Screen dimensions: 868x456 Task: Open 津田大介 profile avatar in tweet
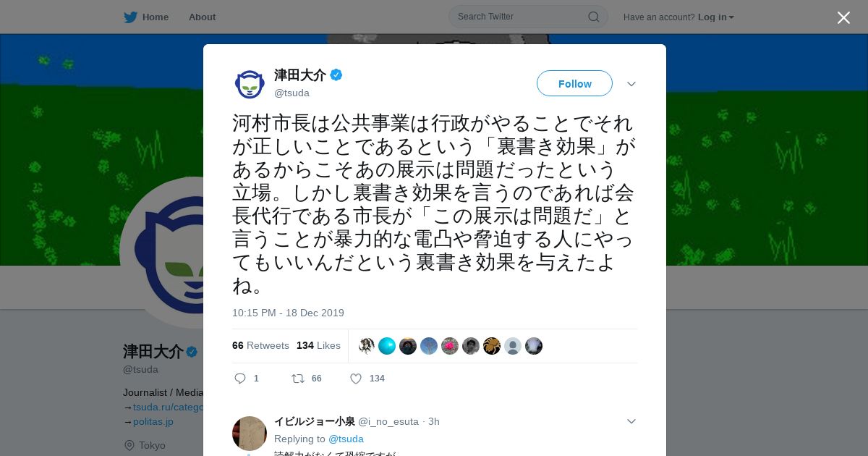250,84
